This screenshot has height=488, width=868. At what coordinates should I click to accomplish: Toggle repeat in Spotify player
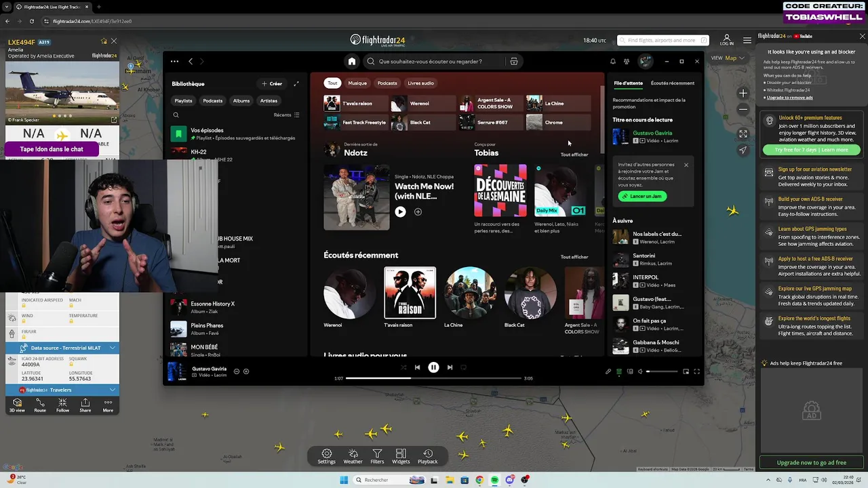pyautogui.click(x=464, y=367)
